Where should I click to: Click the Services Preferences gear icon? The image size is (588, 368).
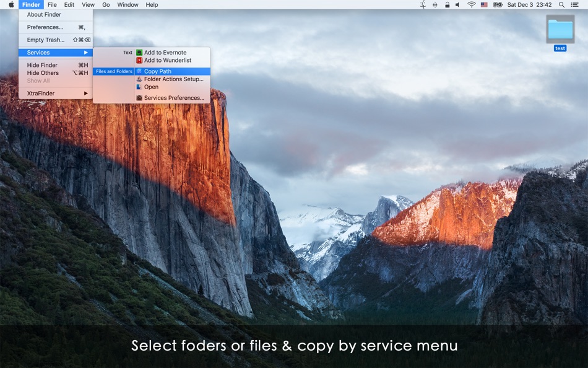139,98
